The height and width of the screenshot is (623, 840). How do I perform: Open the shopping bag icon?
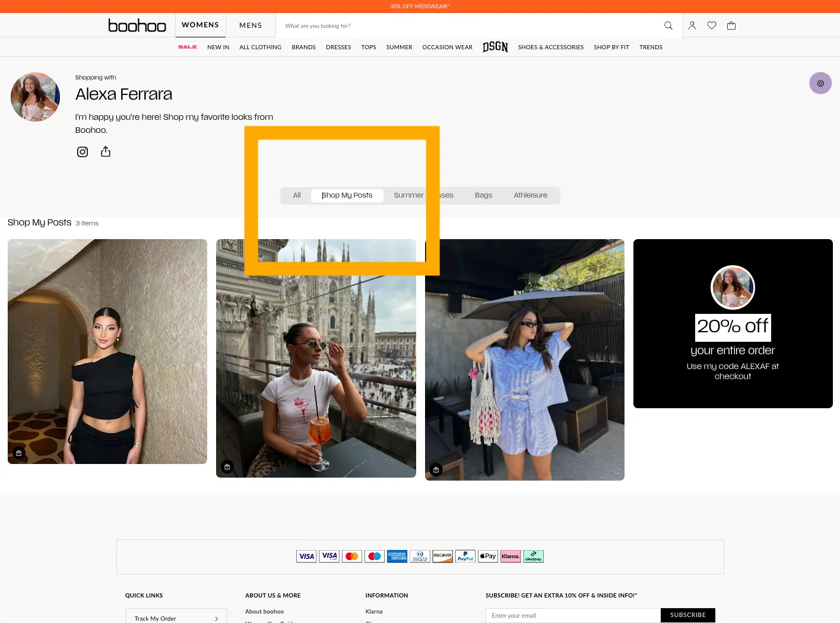(731, 26)
